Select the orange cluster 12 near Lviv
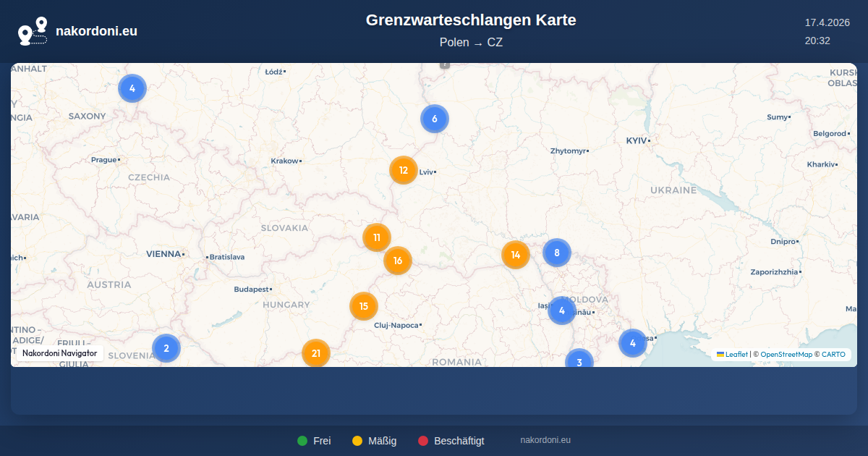868x456 pixels. [x=404, y=171]
